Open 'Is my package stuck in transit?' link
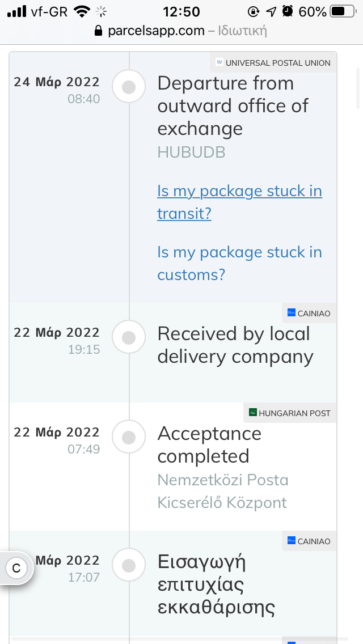This screenshot has width=363, height=644. (239, 202)
